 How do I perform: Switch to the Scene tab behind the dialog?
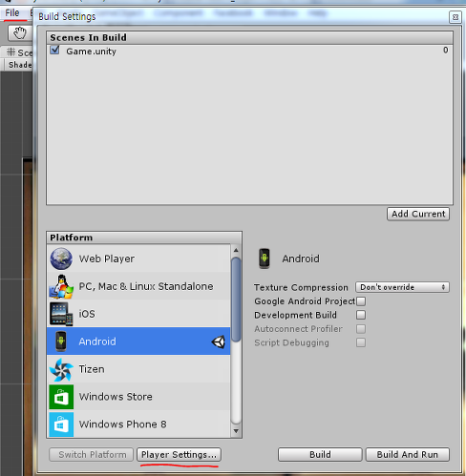(x=18, y=52)
